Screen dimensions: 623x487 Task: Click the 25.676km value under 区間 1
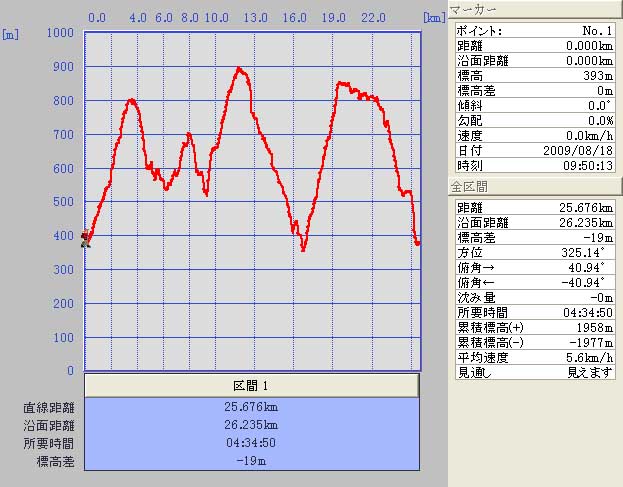pyautogui.click(x=251, y=407)
